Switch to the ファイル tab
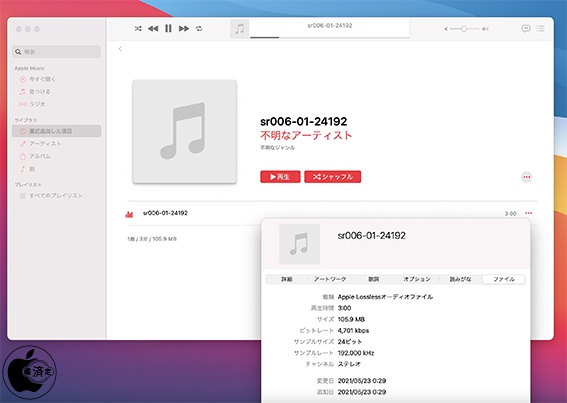 (x=504, y=279)
